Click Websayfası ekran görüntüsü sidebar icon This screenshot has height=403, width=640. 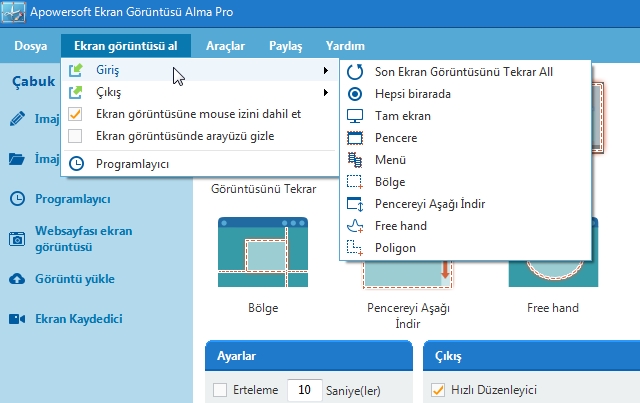pyautogui.click(x=17, y=238)
